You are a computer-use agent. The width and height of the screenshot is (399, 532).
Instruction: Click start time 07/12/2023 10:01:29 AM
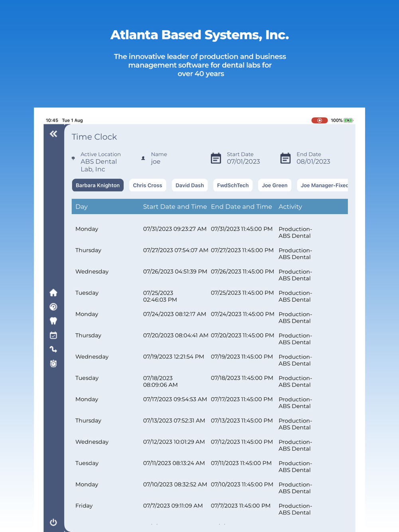[174, 442]
